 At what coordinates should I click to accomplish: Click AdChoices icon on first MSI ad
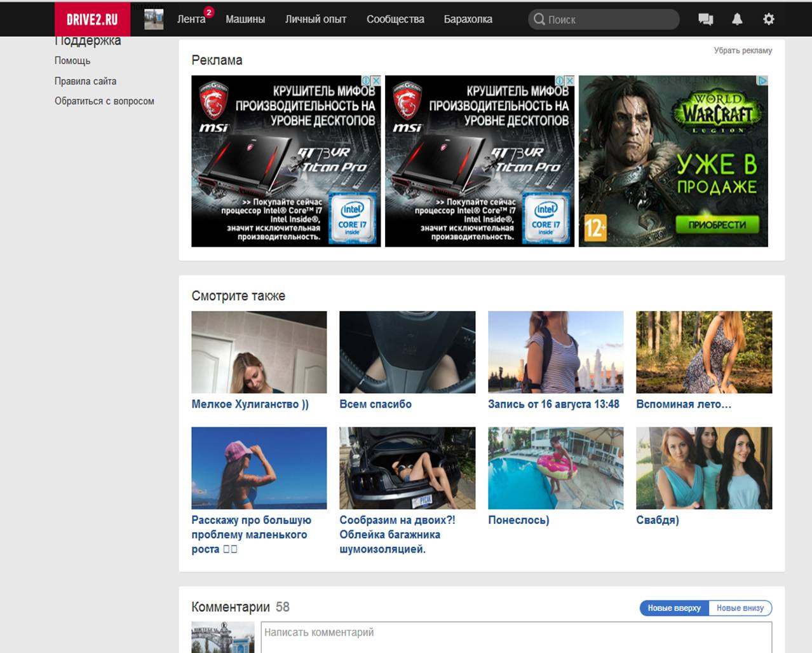(x=366, y=81)
